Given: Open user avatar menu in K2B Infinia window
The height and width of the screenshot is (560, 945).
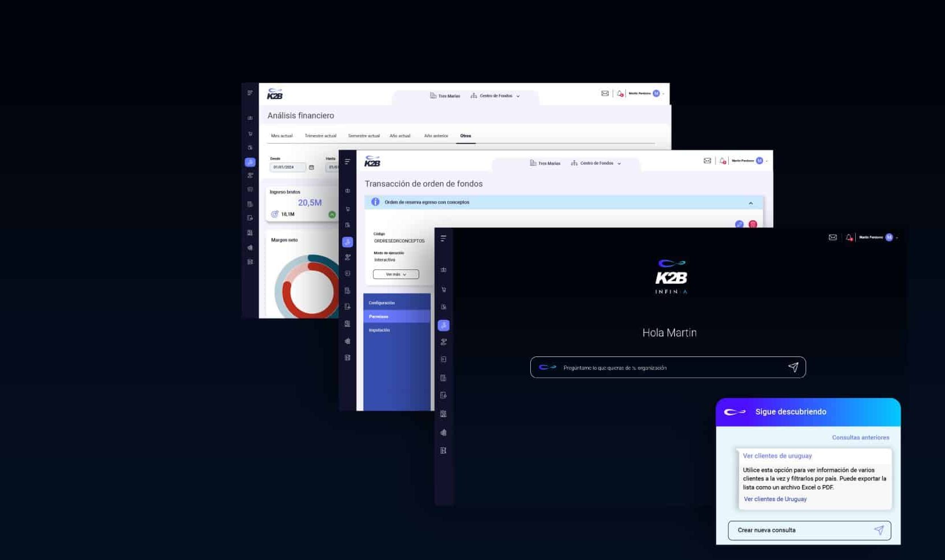Looking at the screenshot, I should pyautogui.click(x=889, y=237).
